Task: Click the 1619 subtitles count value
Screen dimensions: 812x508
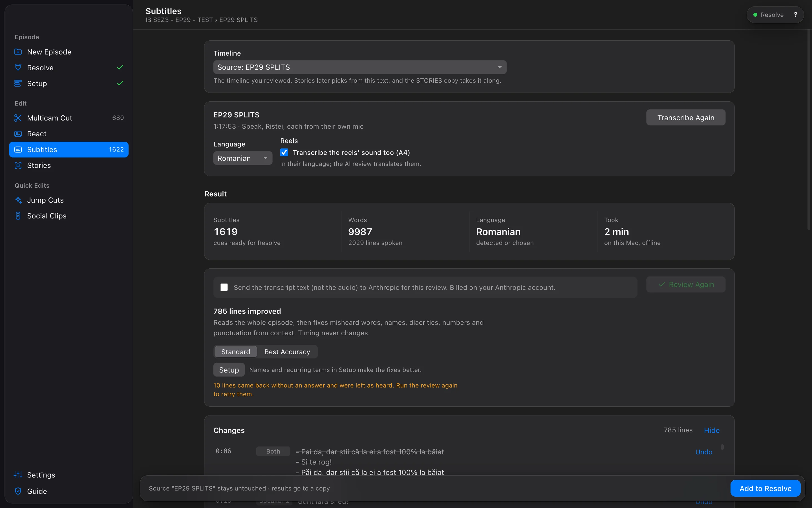Action: coord(226,232)
